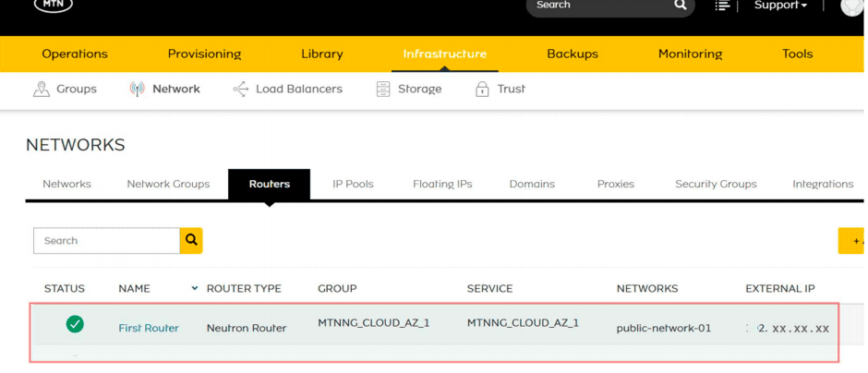Click the external IP value of First Router

click(x=788, y=328)
